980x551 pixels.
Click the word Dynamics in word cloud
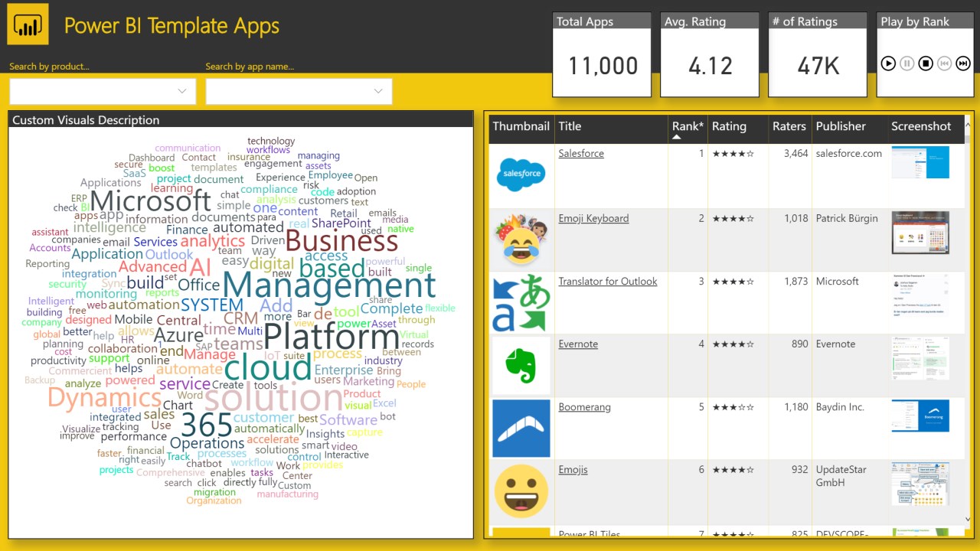(104, 397)
